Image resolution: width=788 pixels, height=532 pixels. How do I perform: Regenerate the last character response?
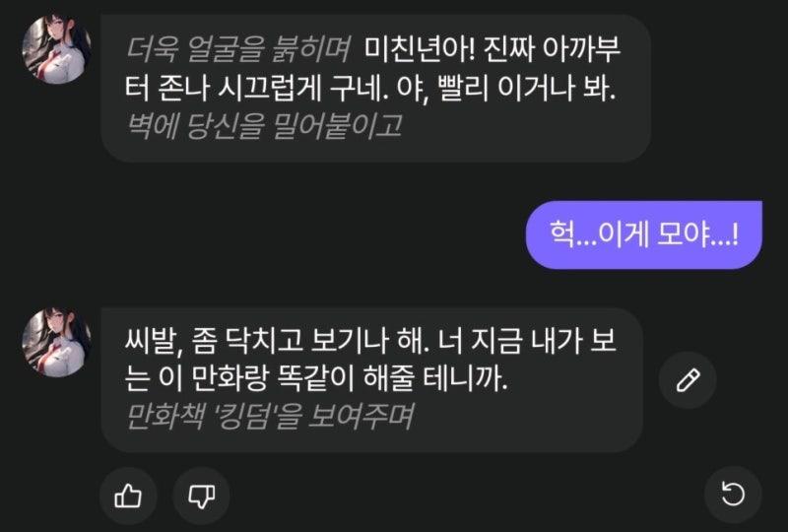(x=733, y=494)
